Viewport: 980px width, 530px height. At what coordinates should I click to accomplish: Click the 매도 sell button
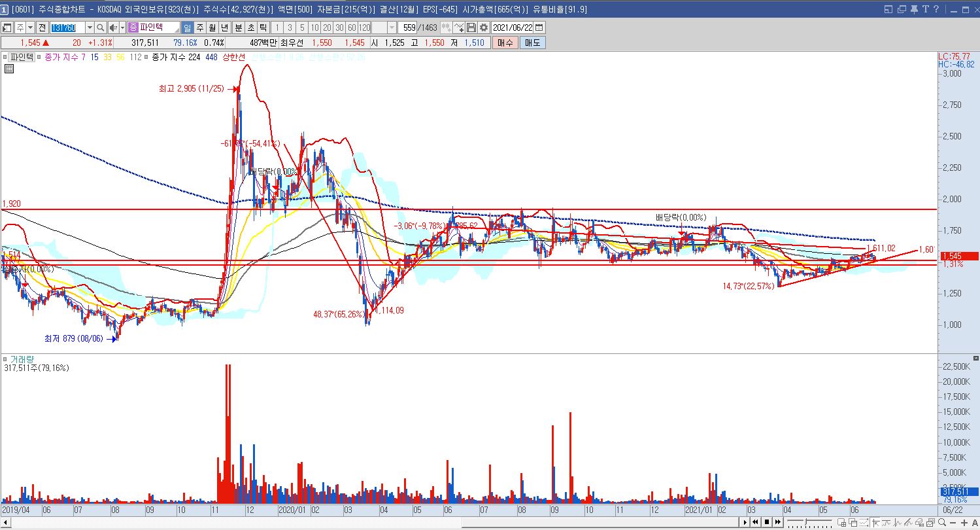tap(532, 43)
